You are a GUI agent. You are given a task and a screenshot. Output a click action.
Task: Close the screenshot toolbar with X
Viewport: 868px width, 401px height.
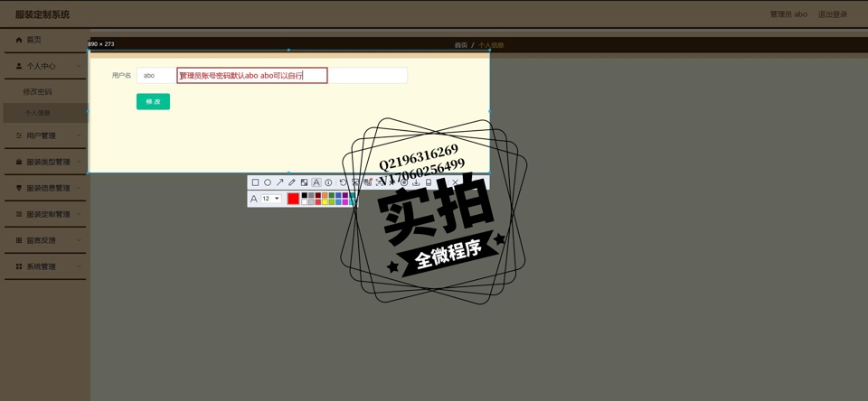[456, 182]
